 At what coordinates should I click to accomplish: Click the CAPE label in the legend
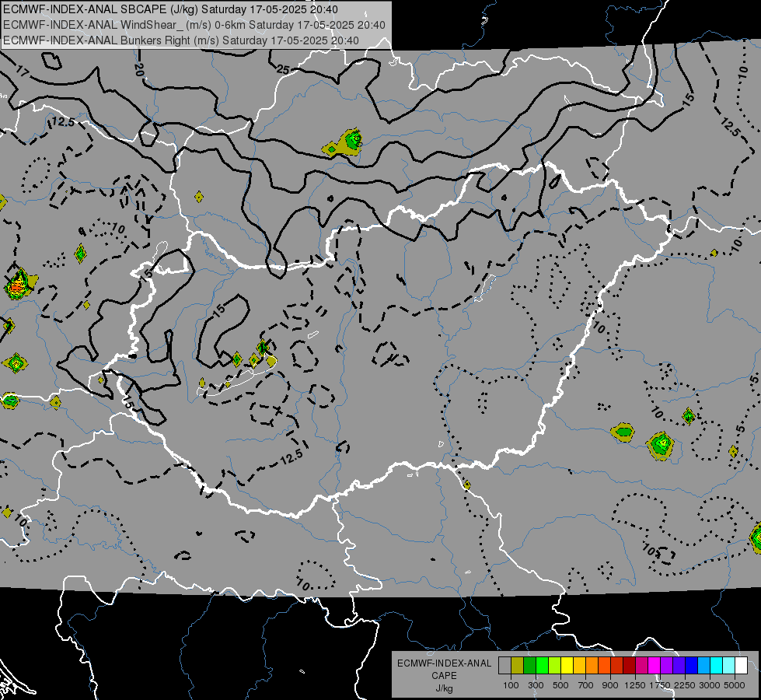click(x=444, y=676)
